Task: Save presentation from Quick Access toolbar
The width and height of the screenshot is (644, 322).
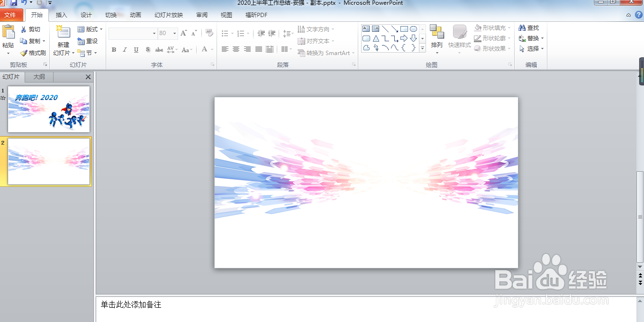Action: click(x=14, y=3)
